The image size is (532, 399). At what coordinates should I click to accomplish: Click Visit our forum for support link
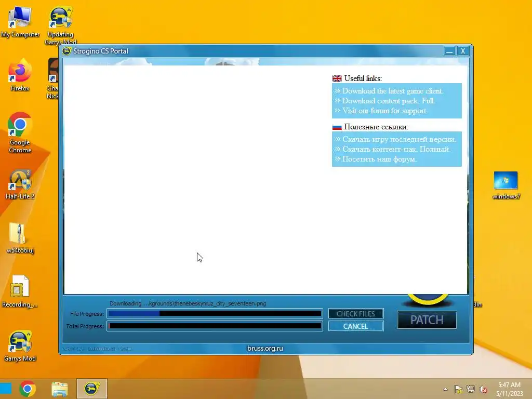[x=385, y=111]
